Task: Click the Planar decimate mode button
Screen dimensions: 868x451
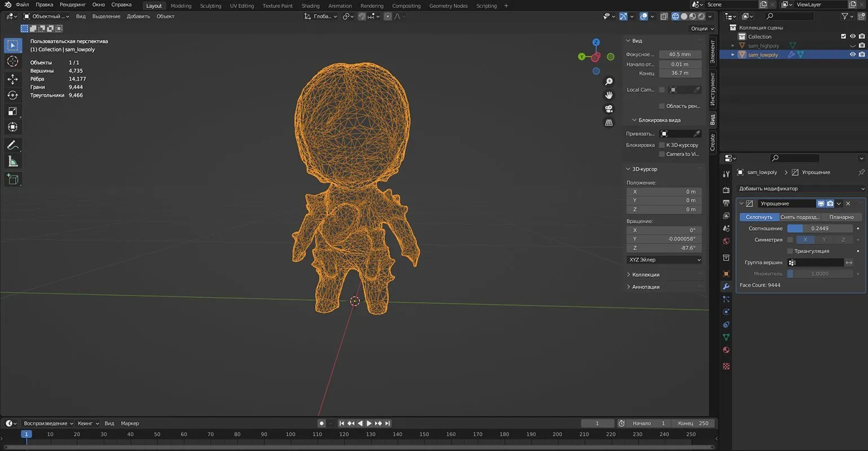Action: point(841,217)
